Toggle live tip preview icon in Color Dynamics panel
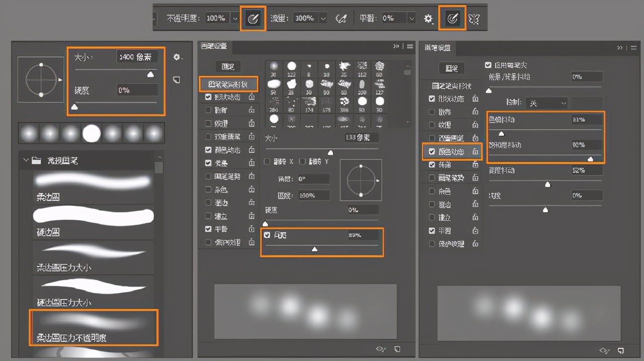The width and height of the screenshot is (644, 361). click(x=604, y=350)
